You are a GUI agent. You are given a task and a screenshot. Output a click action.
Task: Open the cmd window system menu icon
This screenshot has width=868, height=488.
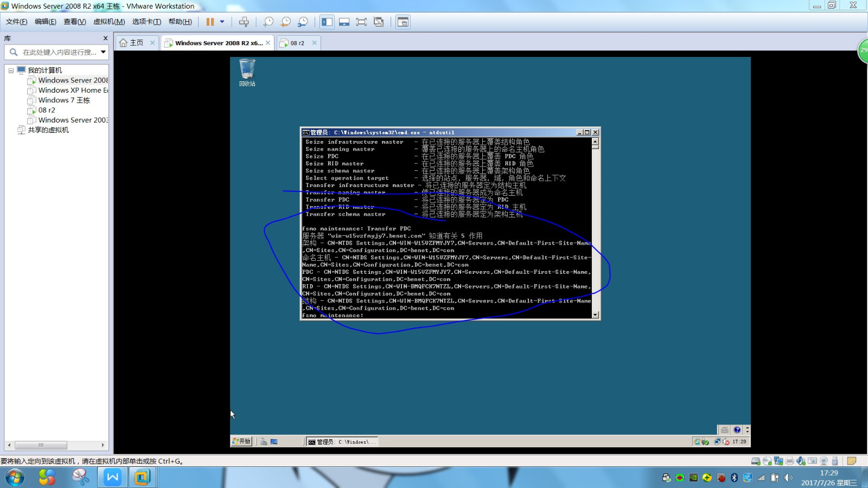click(x=306, y=132)
